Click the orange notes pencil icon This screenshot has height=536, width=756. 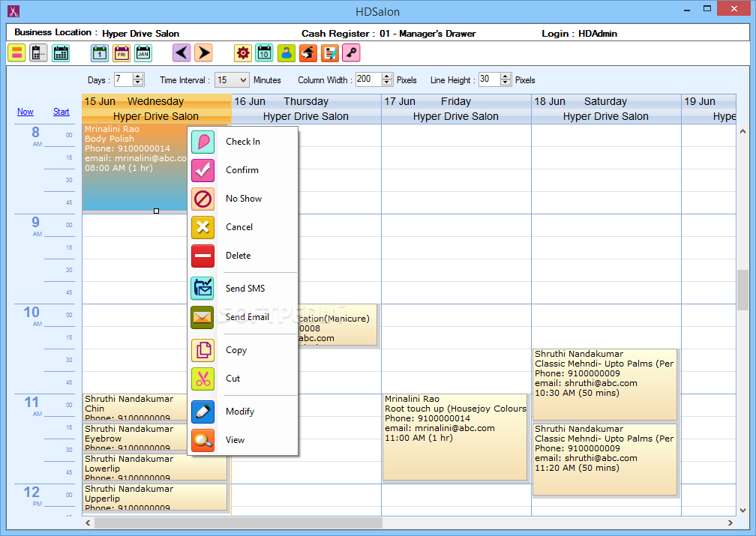330,53
